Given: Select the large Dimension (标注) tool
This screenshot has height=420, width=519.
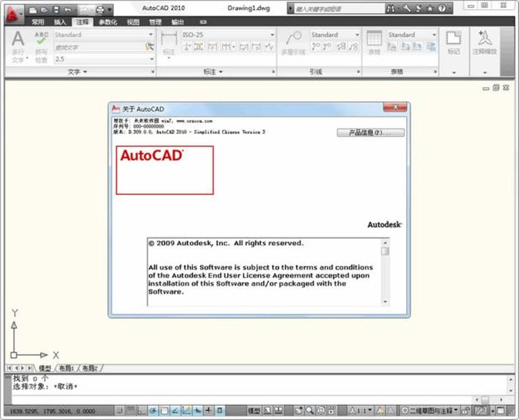Looking at the screenshot, I should (x=169, y=44).
